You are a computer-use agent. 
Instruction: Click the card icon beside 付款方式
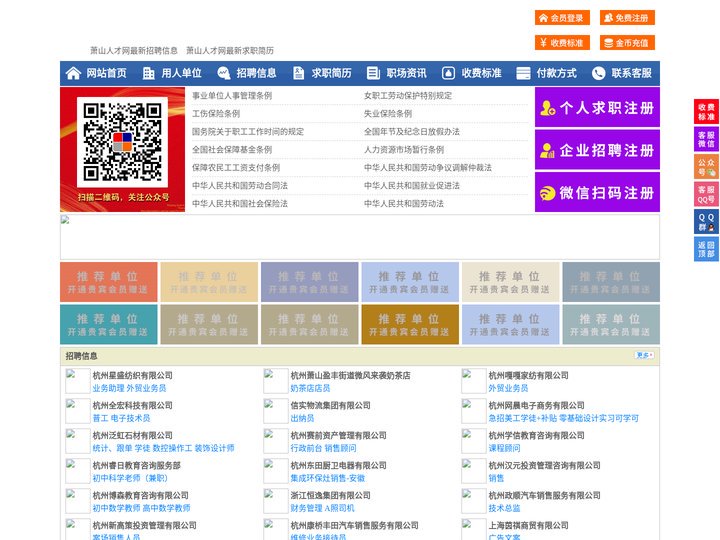point(523,73)
